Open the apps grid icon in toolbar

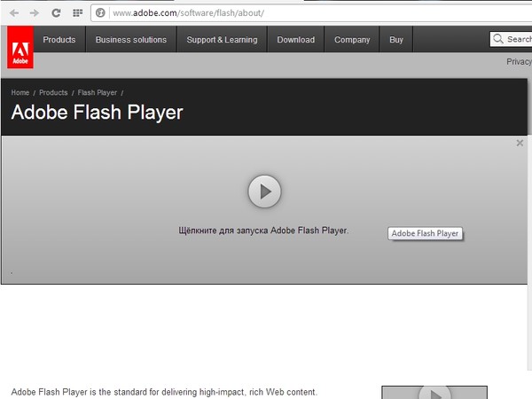tap(78, 13)
